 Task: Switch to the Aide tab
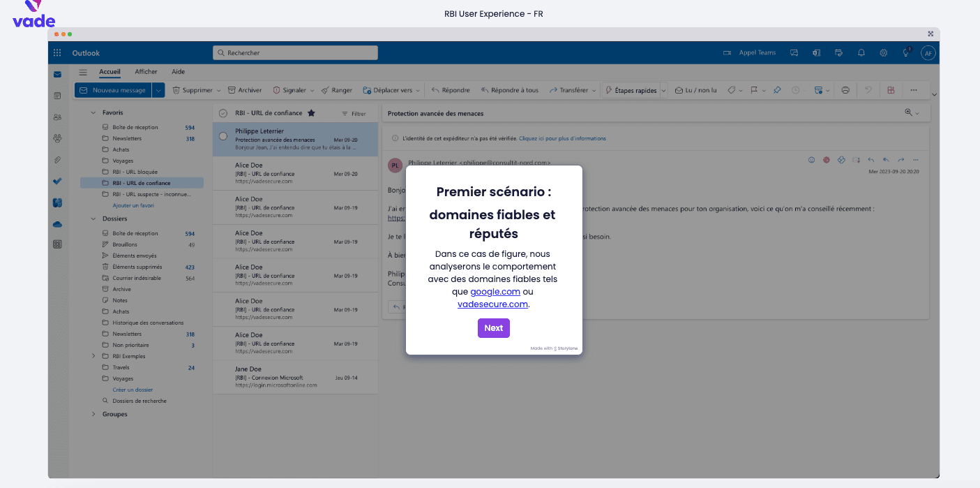(178, 72)
